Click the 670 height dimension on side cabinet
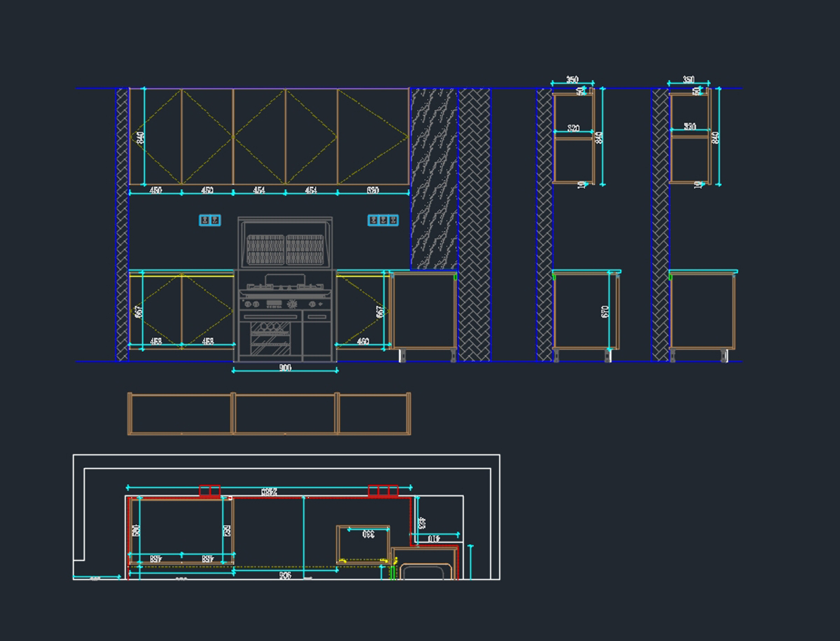Image resolution: width=840 pixels, height=641 pixels. 605,311
